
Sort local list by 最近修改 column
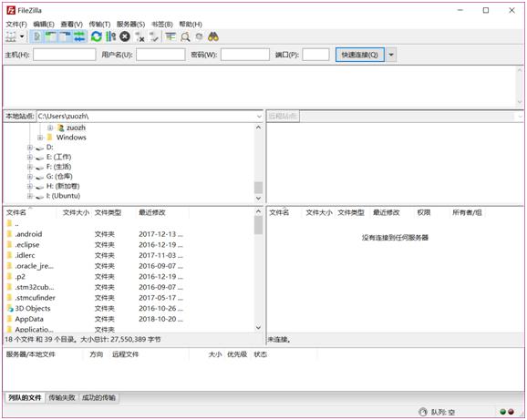[x=152, y=212]
